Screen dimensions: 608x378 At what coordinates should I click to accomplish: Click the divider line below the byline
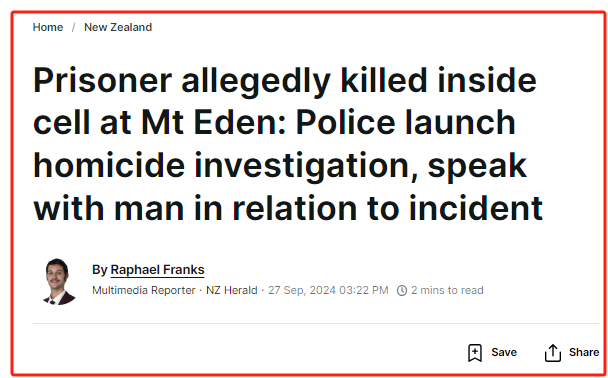pyautogui.click(x=316, y=323)
